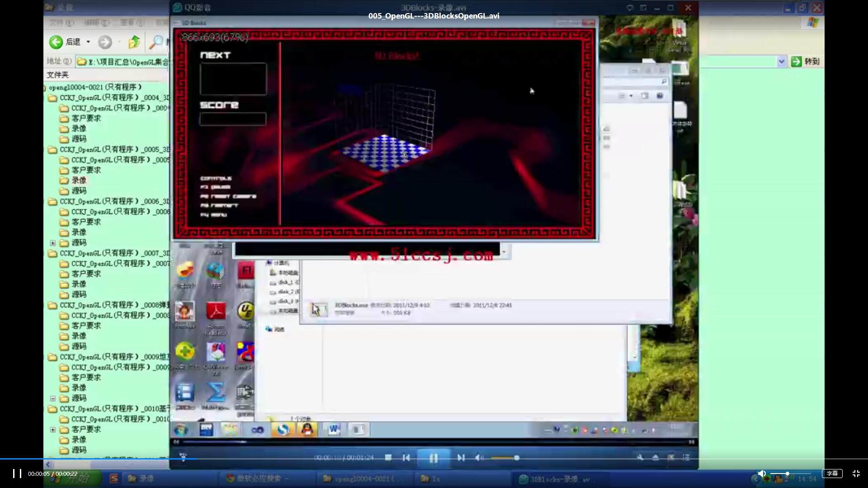Set QQ影音 volume slider
Viewport: 868px width, 488px height.
tap(505, 458)
